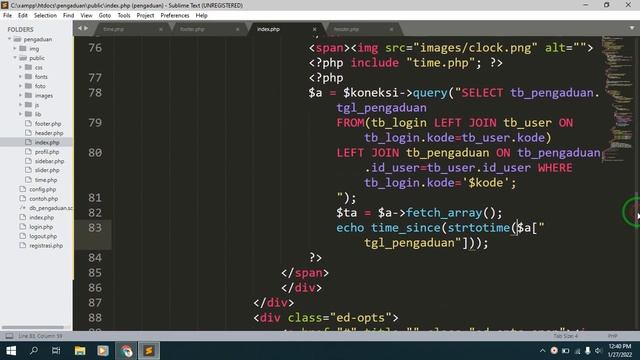Click the next-tab right arrow
The width and height of the screenshot is (640, 360).
[x=86, y=28]
